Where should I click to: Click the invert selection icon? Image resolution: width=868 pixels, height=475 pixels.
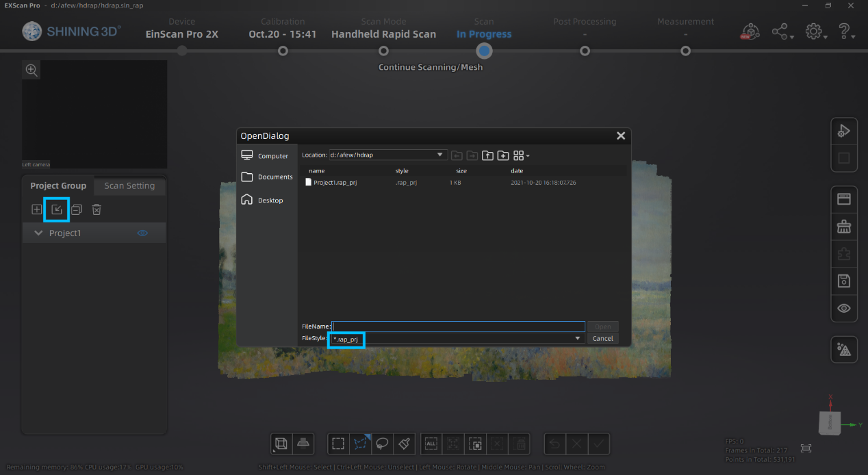click(476, 444)
